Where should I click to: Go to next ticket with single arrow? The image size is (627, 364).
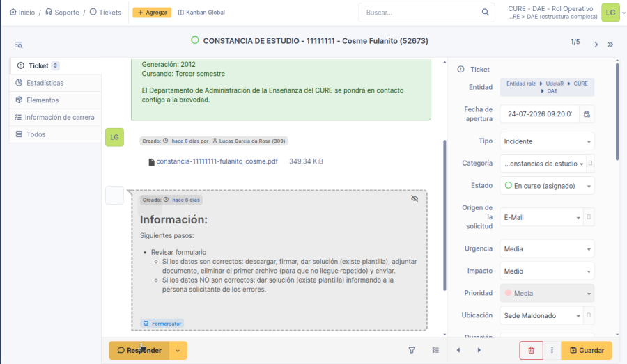coord(596,45)
